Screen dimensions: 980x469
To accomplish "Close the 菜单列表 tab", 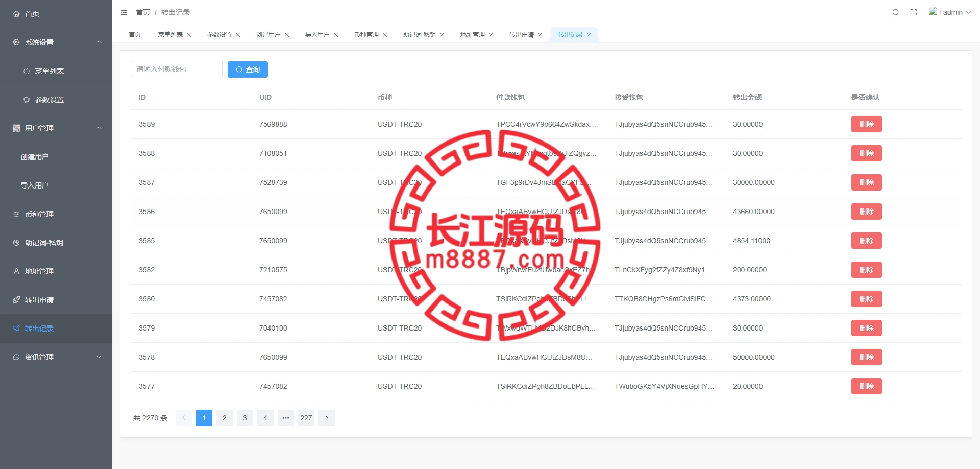I will click(189, 35).
